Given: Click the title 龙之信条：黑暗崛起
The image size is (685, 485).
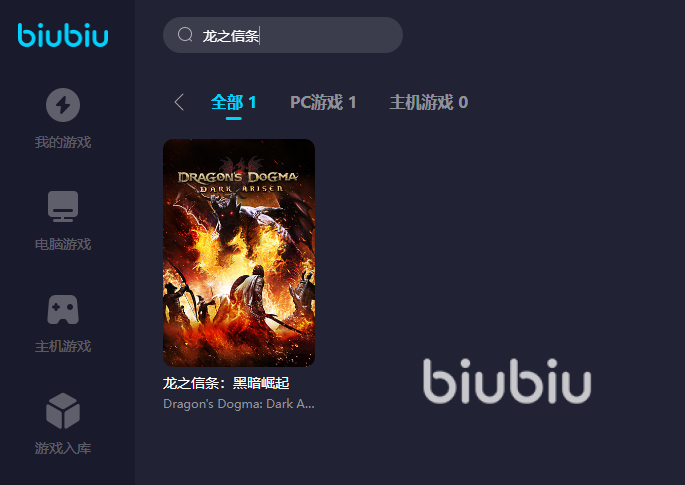Looking at the screenshot, I should pyautogui.click(x=226, y=383).
